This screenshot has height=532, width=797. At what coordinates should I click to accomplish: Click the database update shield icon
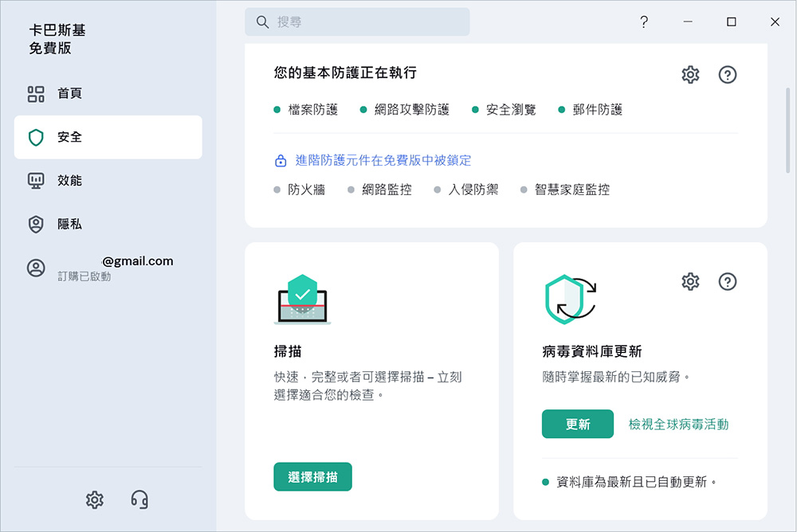coord(569,299)
